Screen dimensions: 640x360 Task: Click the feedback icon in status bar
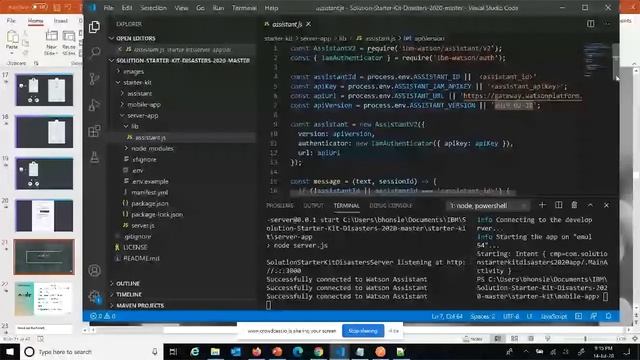pos(593,316)
